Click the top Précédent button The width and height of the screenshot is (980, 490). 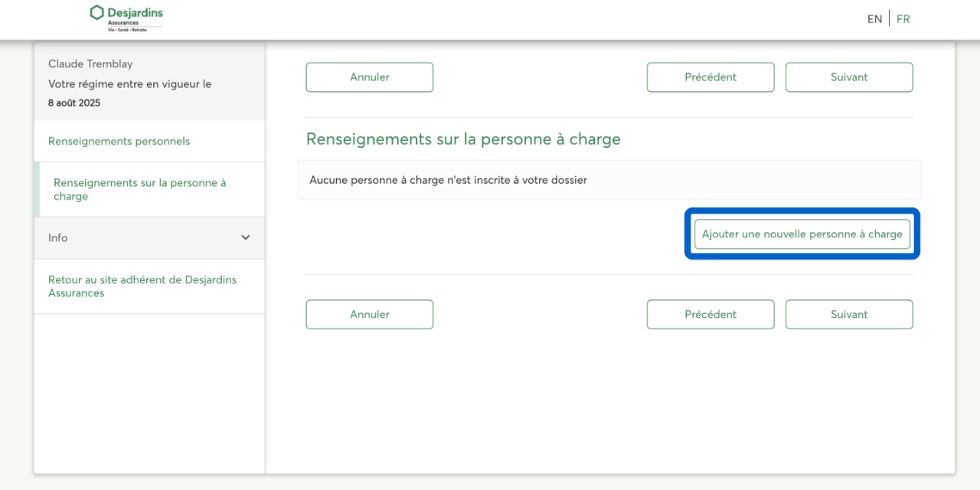710,77
